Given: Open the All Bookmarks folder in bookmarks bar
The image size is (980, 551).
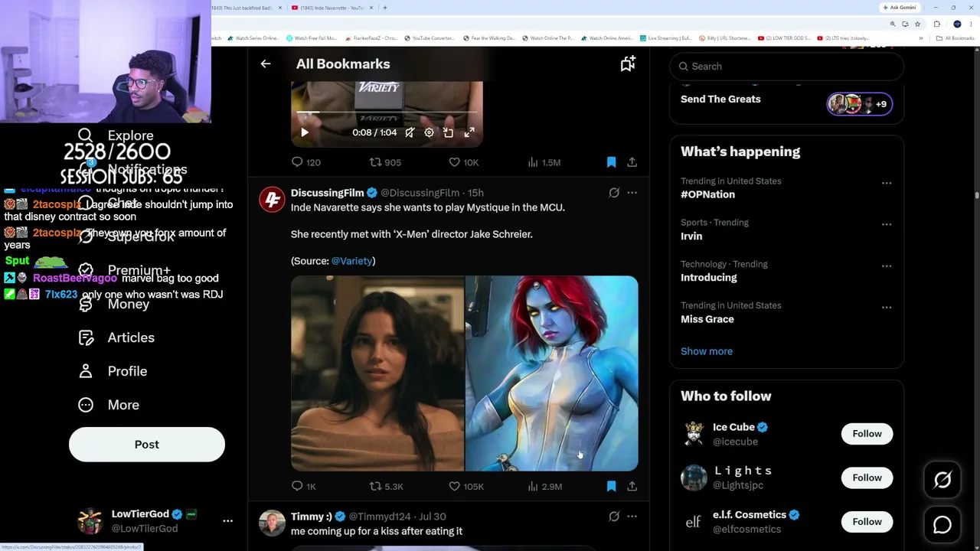Looking at the screenshot, I should (957, 38).
